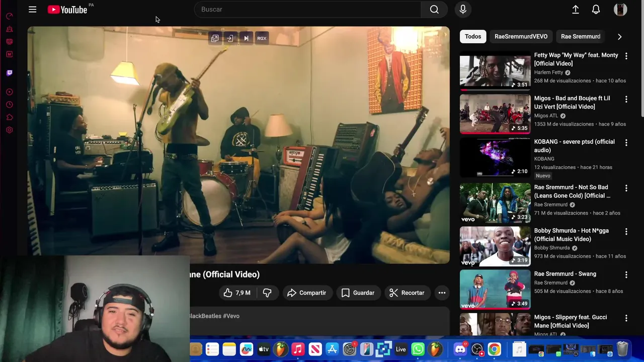Like the video with 7,9 M likes
644x362 pixels.
pos(237,293)
